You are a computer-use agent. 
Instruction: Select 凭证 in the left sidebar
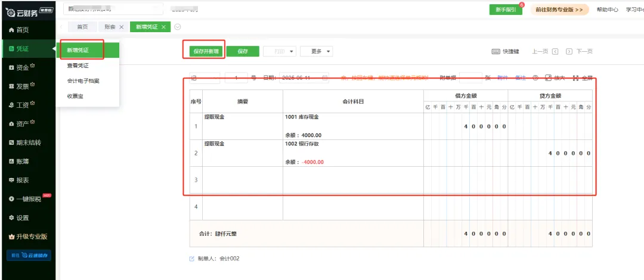27,49
